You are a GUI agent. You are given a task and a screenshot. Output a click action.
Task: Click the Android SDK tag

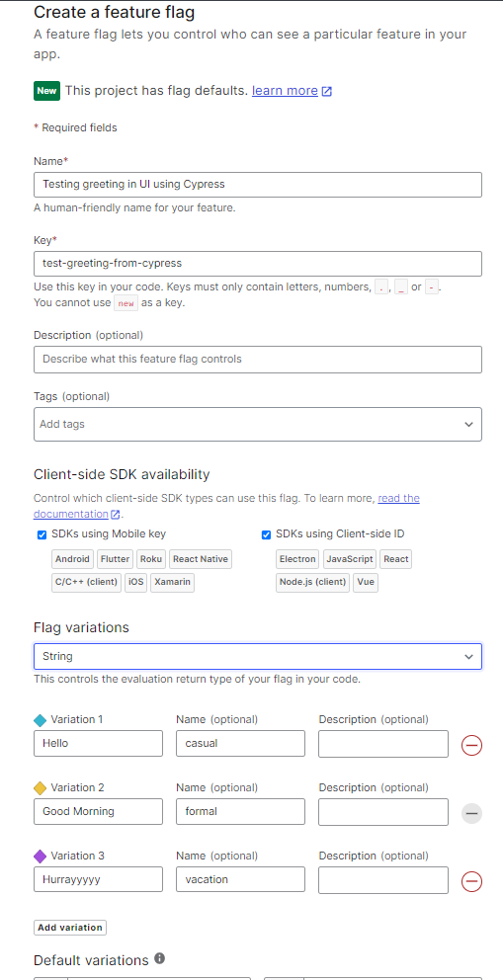coord(72,559)
